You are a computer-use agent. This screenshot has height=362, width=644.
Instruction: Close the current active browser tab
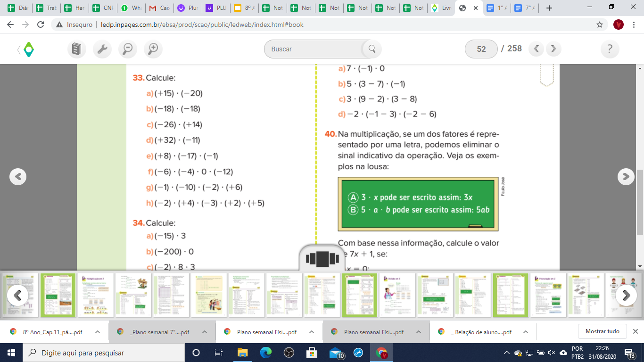(x=476, y=8)
